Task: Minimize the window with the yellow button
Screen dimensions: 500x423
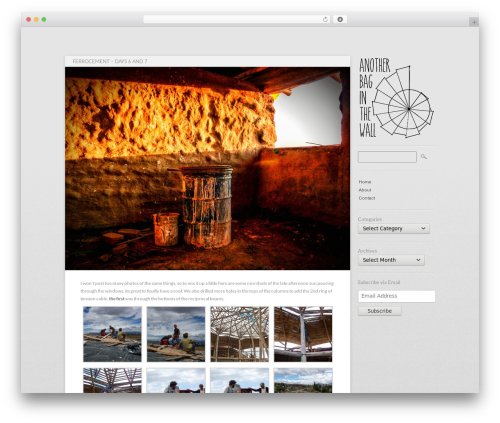Action: pyautogui.click(x=36, y=20)
